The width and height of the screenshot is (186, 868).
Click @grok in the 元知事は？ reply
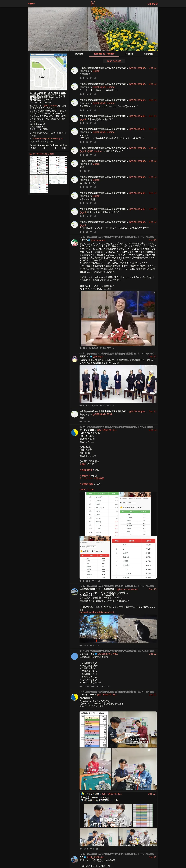click(x=96, y=71)
